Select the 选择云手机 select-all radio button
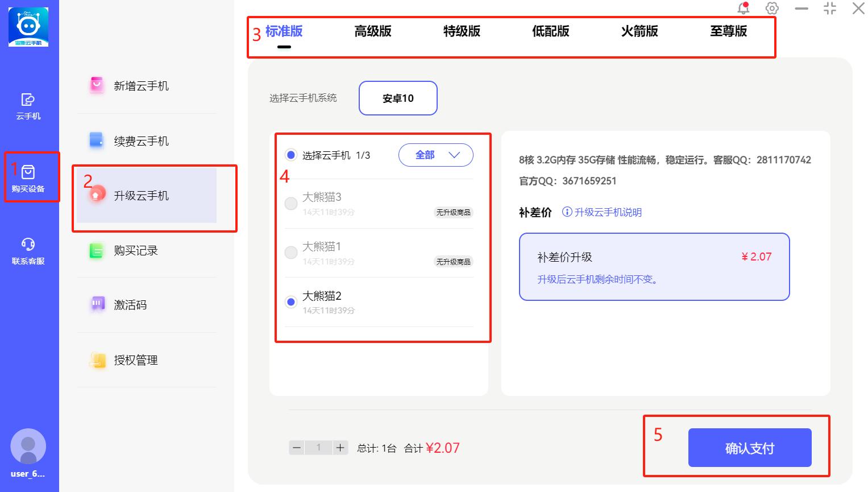Viewport: 868px width, 492px height. 291,155
